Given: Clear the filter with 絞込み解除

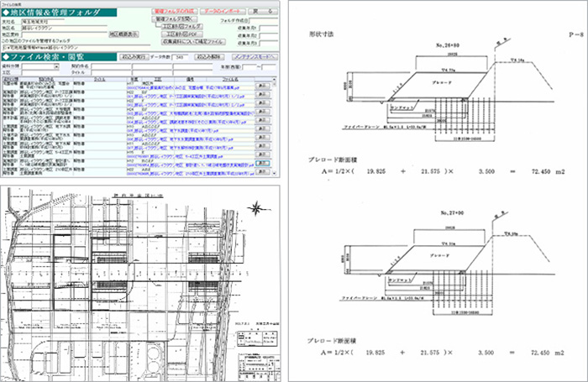Looking at the screenshot, I should click(x=209, y=57).
